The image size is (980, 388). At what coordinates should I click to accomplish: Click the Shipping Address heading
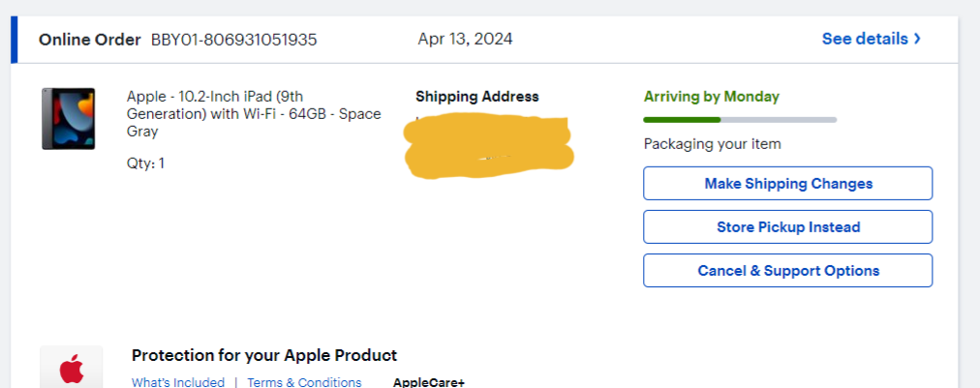476,97
